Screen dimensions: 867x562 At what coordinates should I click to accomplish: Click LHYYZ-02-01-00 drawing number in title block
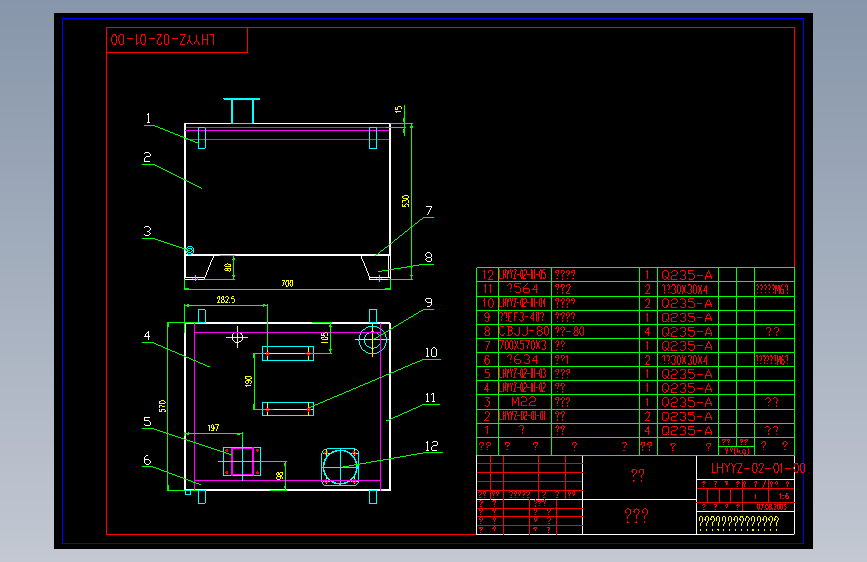tap(758, 469)
